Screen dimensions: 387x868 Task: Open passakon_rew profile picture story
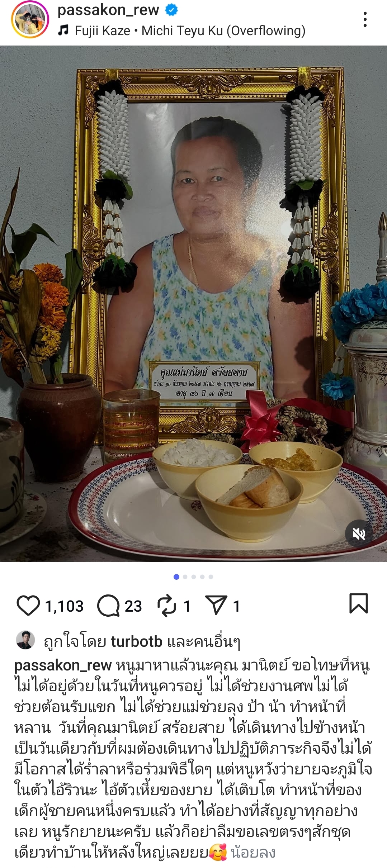pos(30,20)
